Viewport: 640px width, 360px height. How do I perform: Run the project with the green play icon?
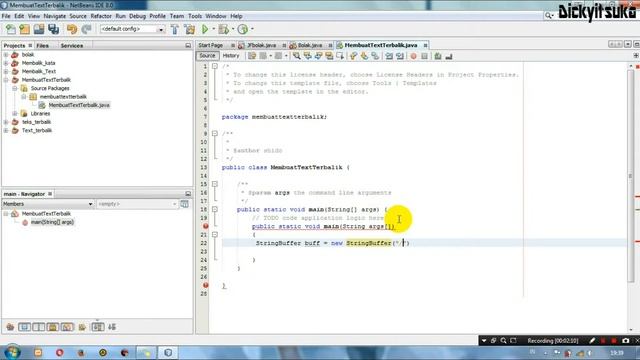205,29
